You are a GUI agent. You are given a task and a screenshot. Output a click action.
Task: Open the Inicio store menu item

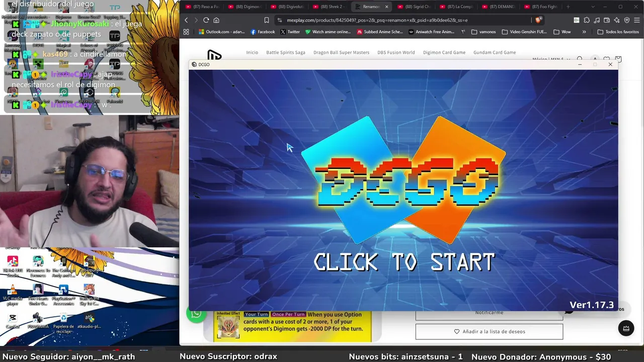252,52
